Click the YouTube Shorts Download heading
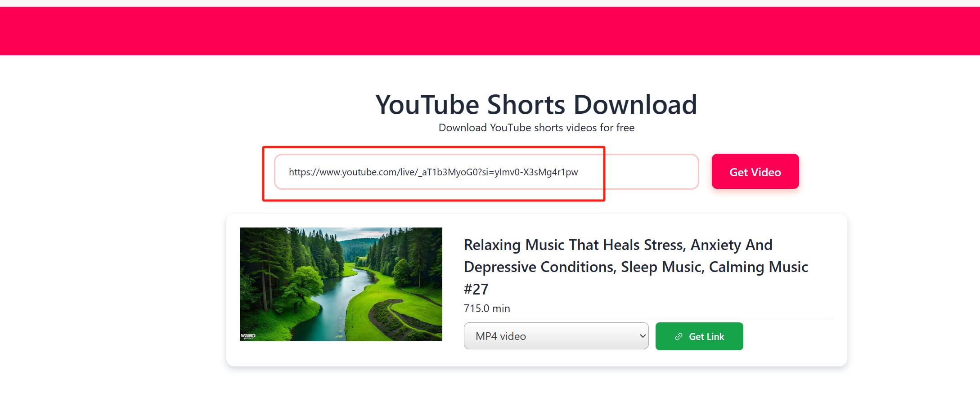The height and width of the screenshot is (406, 980). pyautogui.click(x=536, y=105)
